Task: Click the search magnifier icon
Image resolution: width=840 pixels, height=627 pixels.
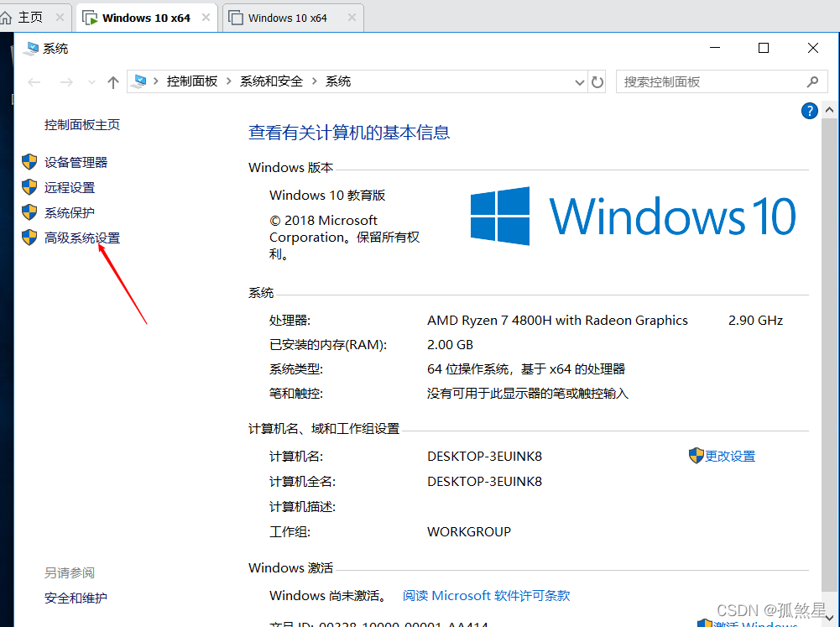Action: tap(812, 82)
